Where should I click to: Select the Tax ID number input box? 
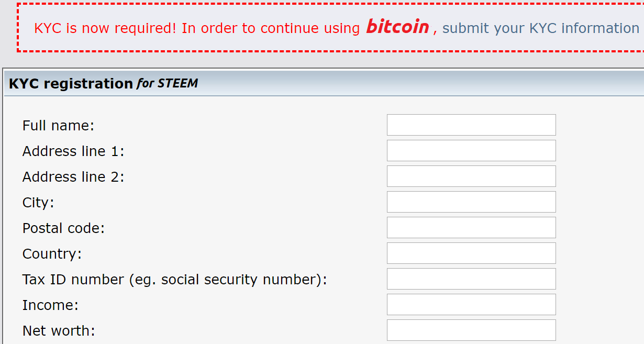471,279
